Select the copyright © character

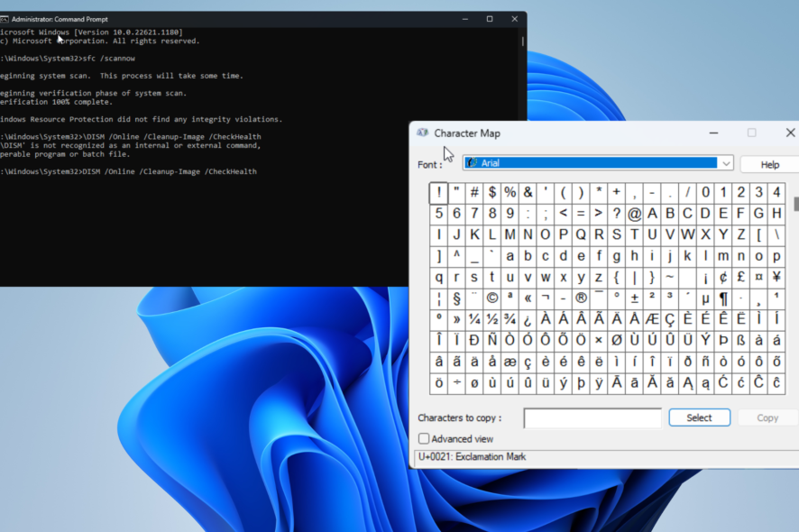[x=491, y=298]
